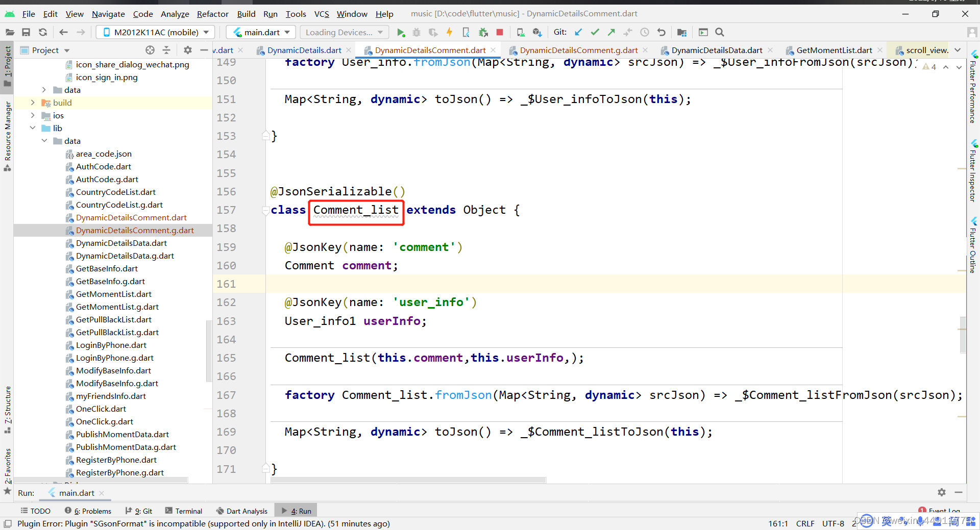Rollback changes with the undo arrow icon
980x530 pixels.
pos(661,32)
